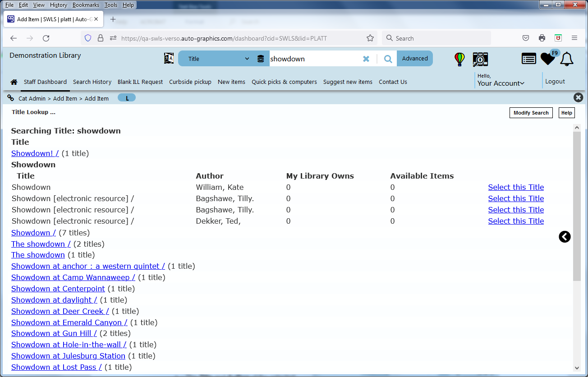Click the Advanced search button
The height and width of the screenshot is (377, 588).
point(415,59)
